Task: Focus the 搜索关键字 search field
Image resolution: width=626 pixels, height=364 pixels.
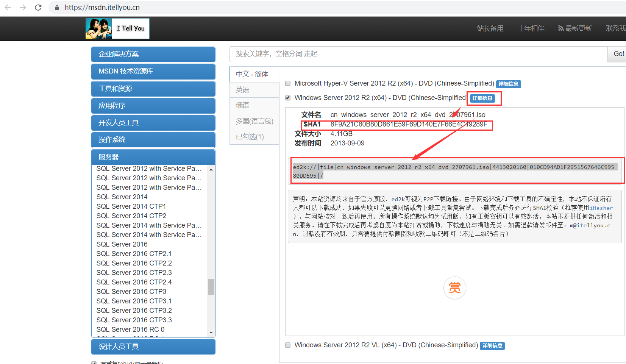Action: (x=418, y=54)
